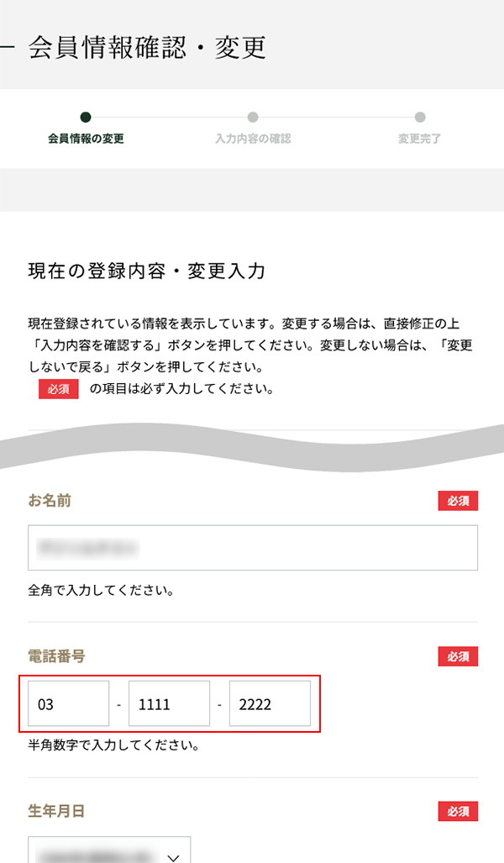This screenshot has width=504, height=863.
Task: Focus the phone area code field containing 03
Action: pyautogui.click(x=69, y=703)
